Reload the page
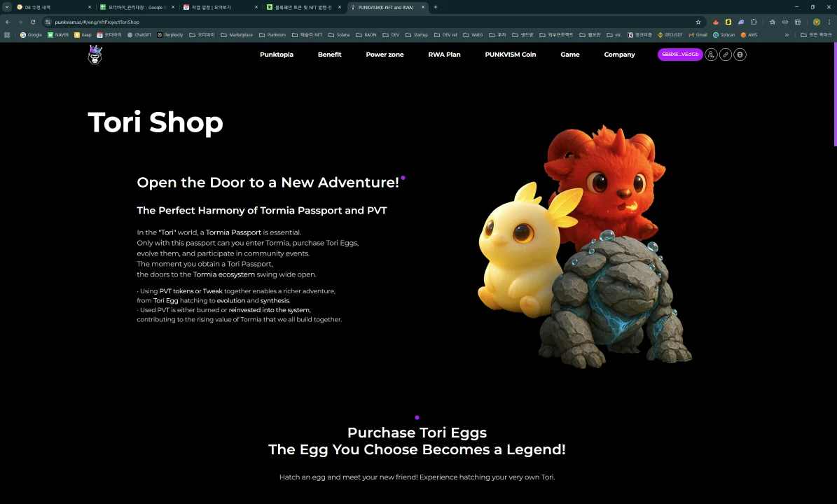Screen dimensions: 837x504 pos(32,22)
